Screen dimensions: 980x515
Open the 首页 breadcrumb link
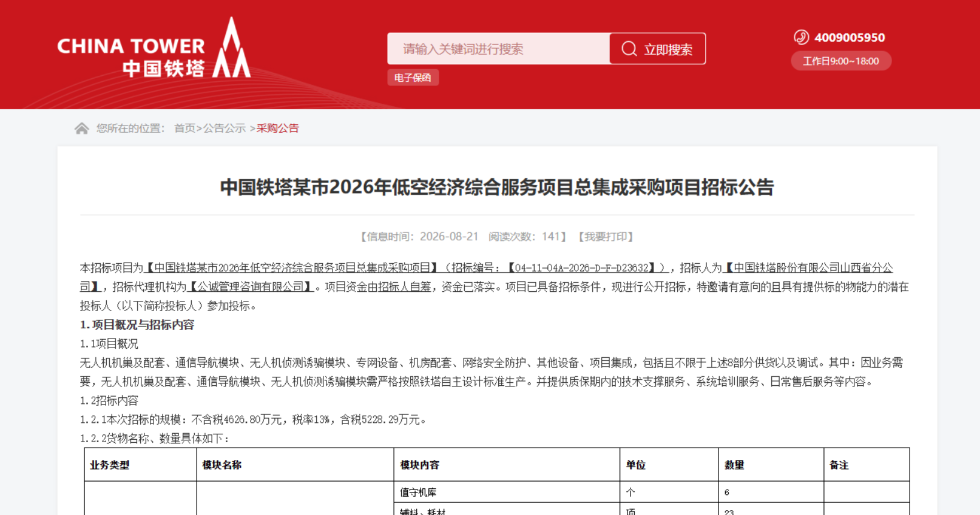[x=184, y=128]
